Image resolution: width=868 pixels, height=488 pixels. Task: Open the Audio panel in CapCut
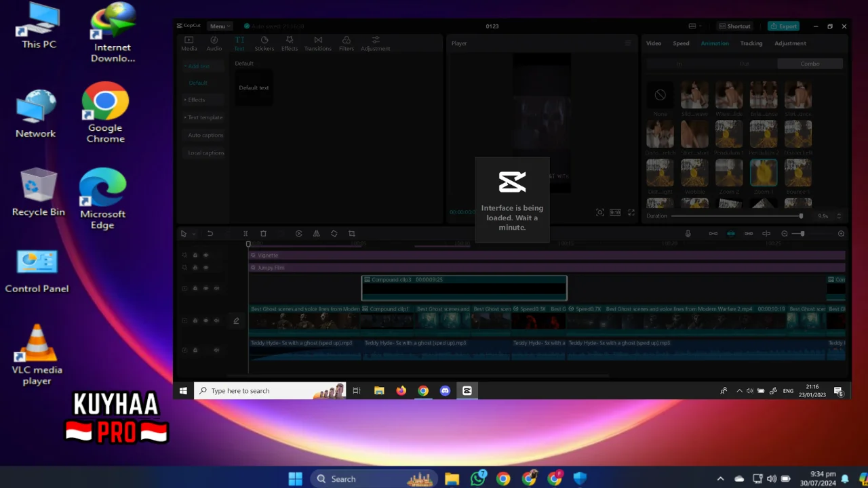point(214,43)
